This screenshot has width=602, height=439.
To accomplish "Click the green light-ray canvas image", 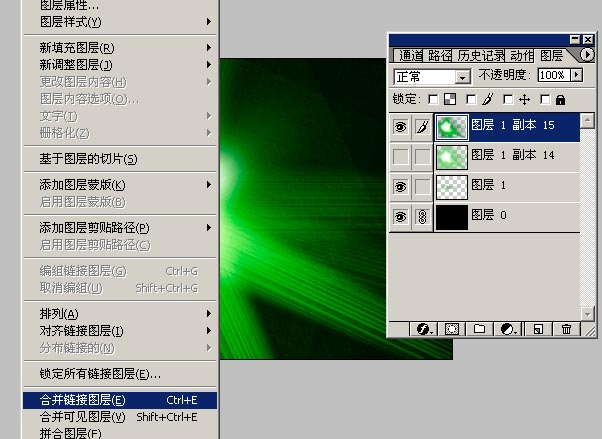I will click(303, 209).
